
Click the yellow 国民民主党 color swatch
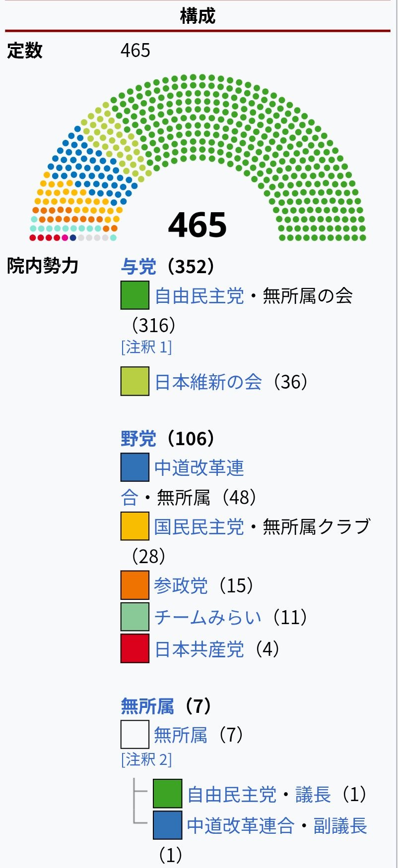click(x=135, y=526)
